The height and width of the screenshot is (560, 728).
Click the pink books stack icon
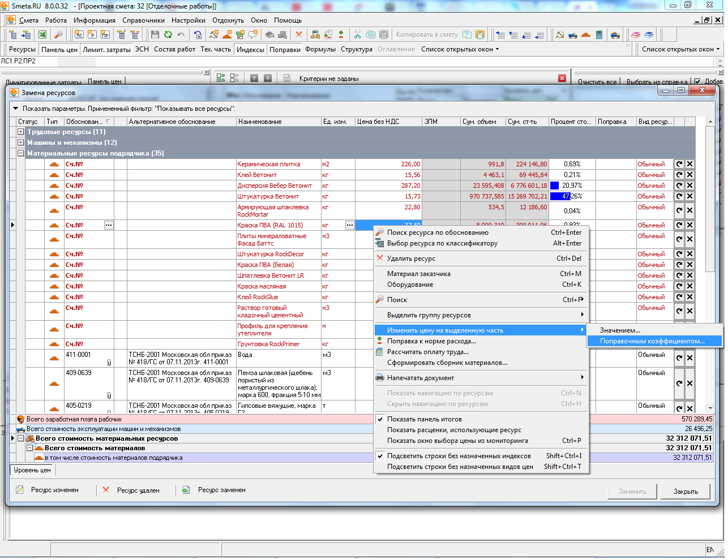pos(636,35)
